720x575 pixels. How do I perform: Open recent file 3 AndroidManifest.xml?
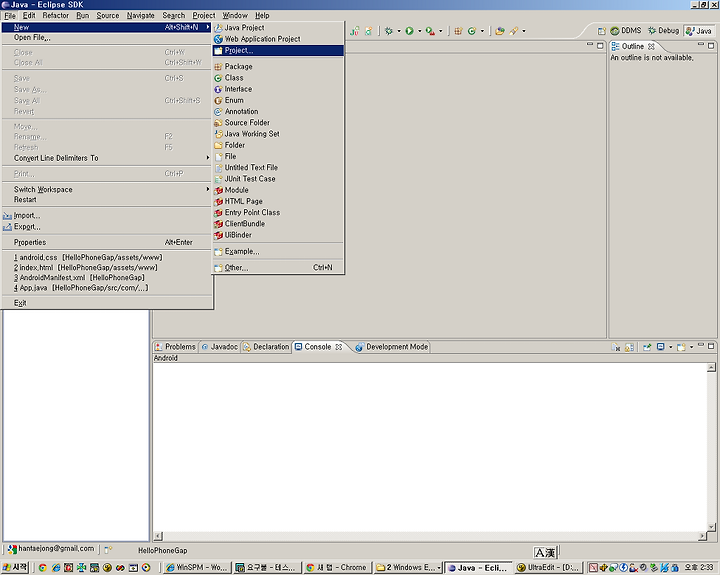pos(107,278)
